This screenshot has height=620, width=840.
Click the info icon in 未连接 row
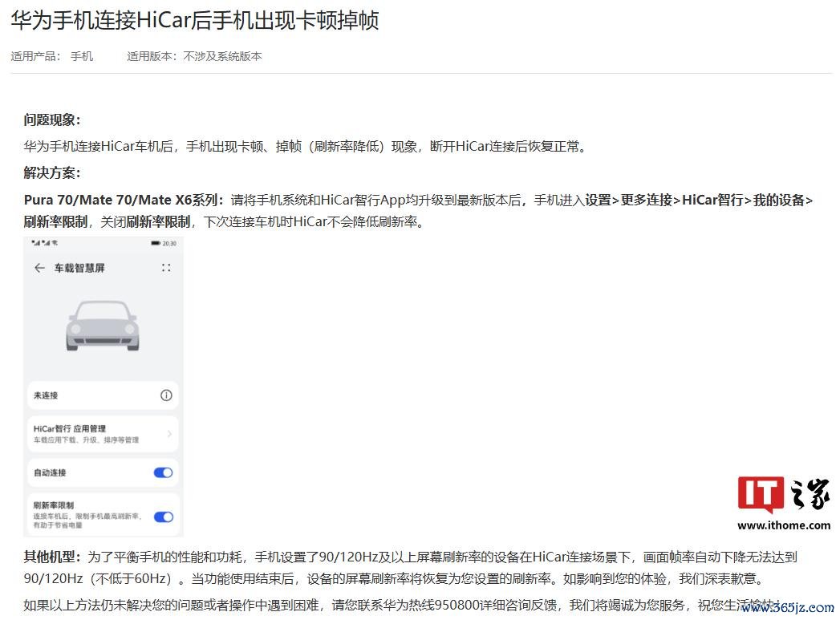click(x=166, y=395)
